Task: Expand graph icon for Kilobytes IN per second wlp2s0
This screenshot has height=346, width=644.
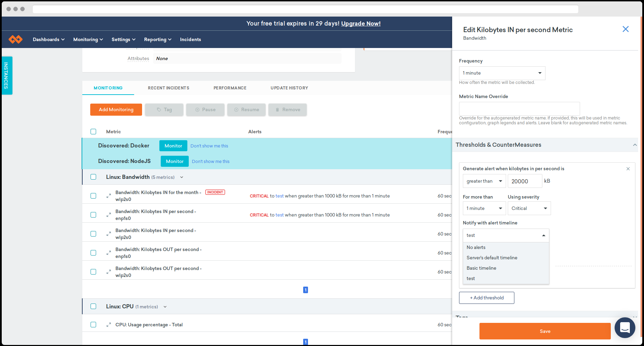Action: [109, 234]
